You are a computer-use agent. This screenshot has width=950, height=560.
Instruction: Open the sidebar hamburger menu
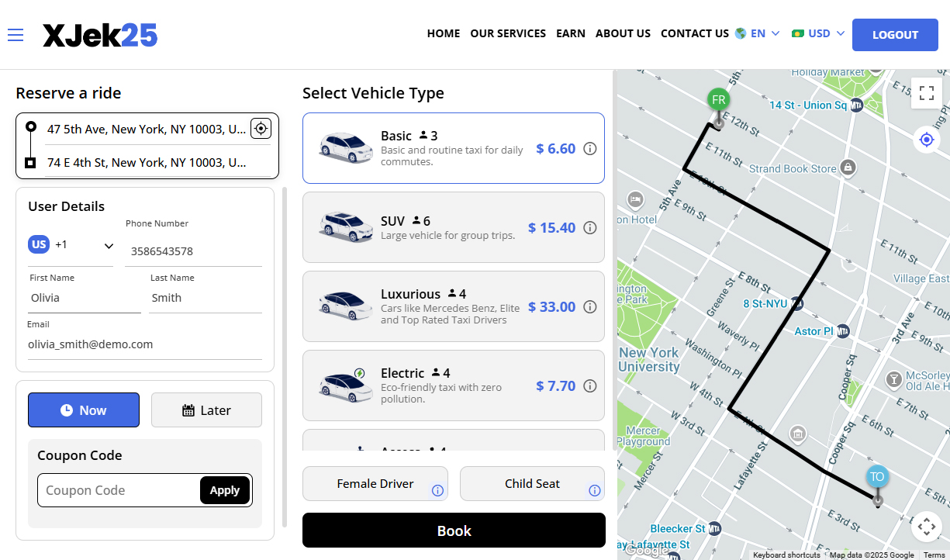[x=15, y=34]
